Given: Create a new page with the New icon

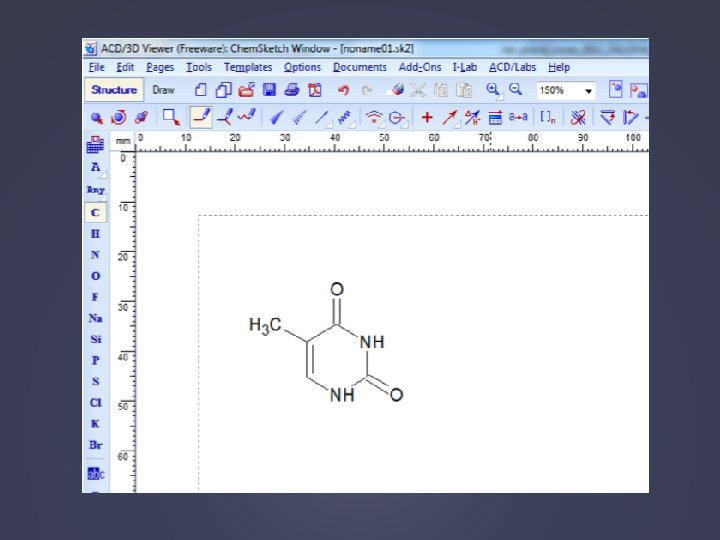Looking at the screenshot, I should point(200,90).
